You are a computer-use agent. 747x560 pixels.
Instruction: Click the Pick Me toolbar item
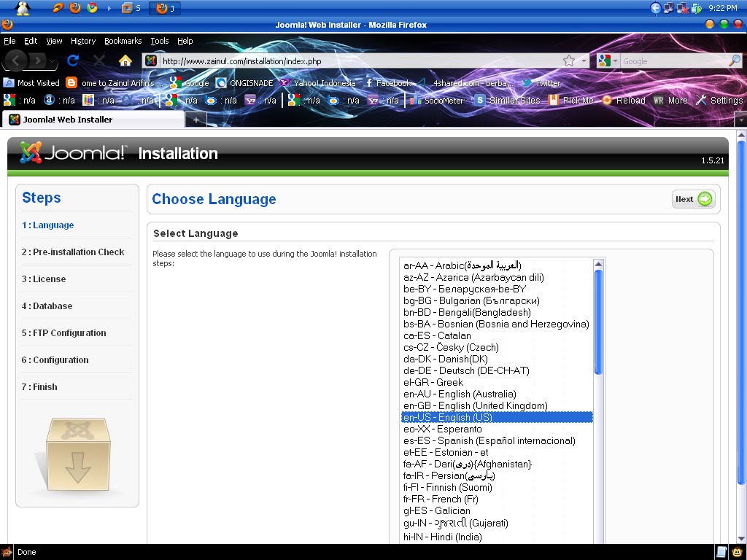(571, 101)
